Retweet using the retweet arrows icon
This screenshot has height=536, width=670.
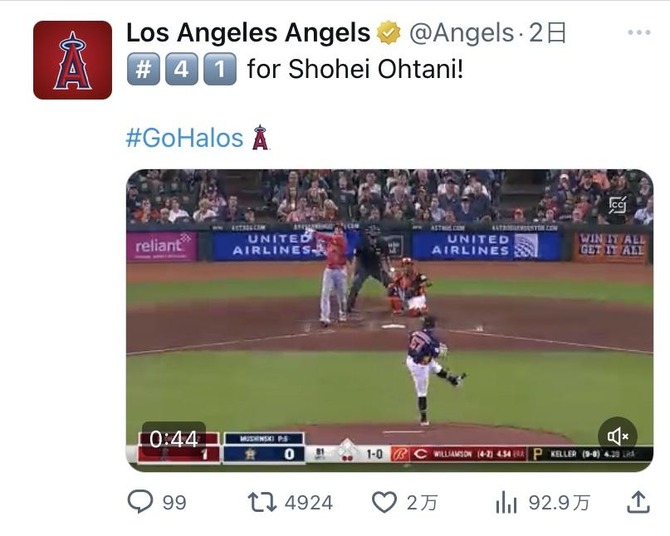click(262, 502)
